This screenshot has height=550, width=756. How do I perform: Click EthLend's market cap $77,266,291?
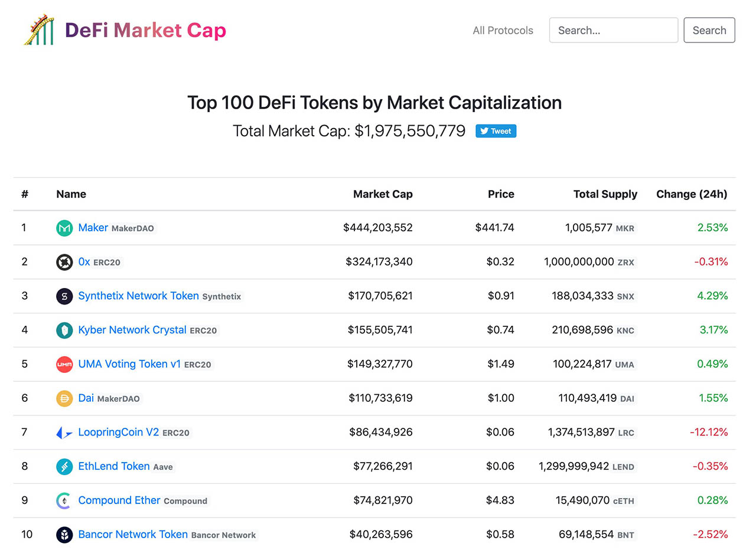point(383,467)
